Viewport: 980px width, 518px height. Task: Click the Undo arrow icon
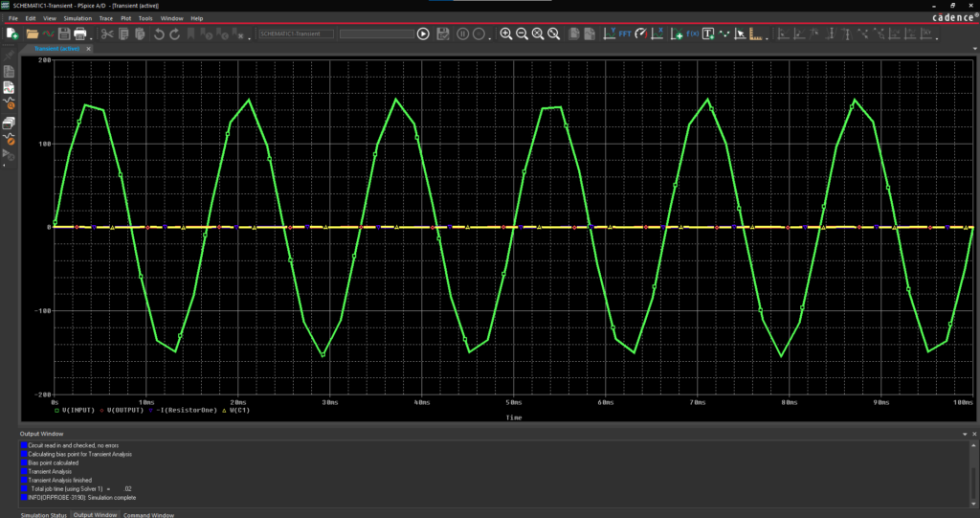click(x=159, y=34)
